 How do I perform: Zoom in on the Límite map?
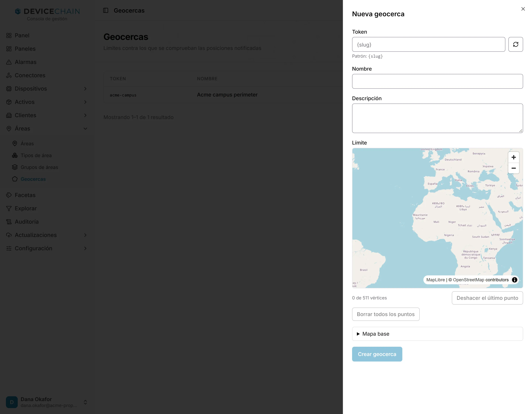514,157
